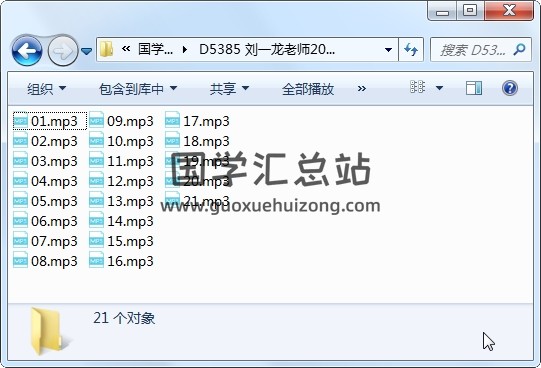Show more toolbar commands via chevron
The image size is (541, 368).
(362, 89)
